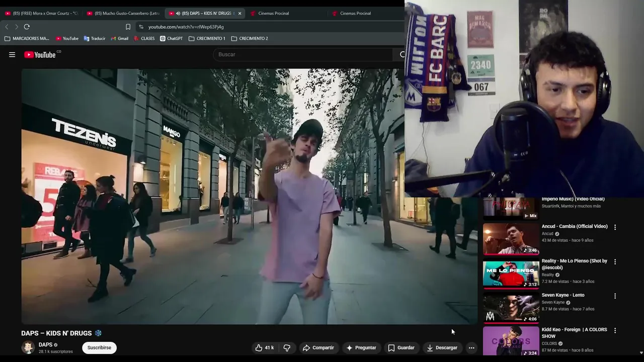Viewport: 644px width, 362px height.
Task: Go to YouTube home via logo
Action: pyautogui.click(x=40, y=55)
